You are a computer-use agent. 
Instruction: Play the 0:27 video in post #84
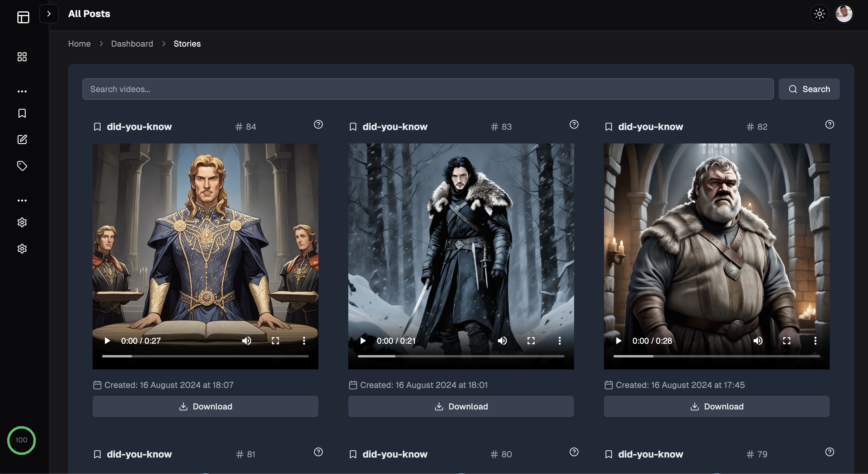107,341
